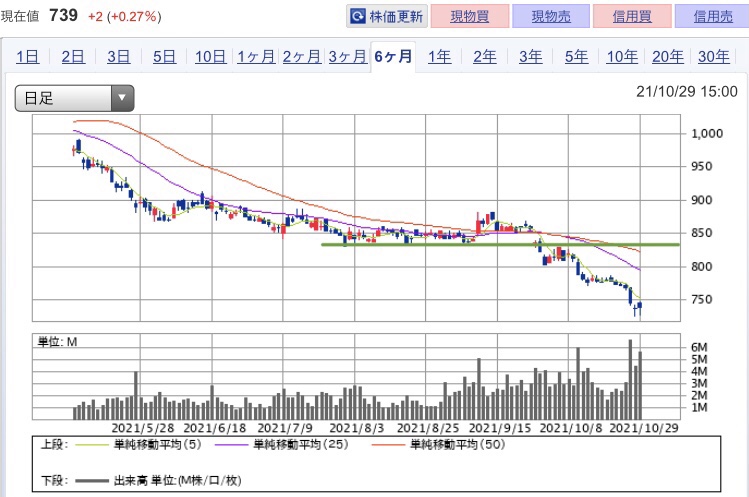The image size is (749, 497).
Task: Click the 株価更新 refresh button
Action: pyautogui.click(x=387, y=17)
